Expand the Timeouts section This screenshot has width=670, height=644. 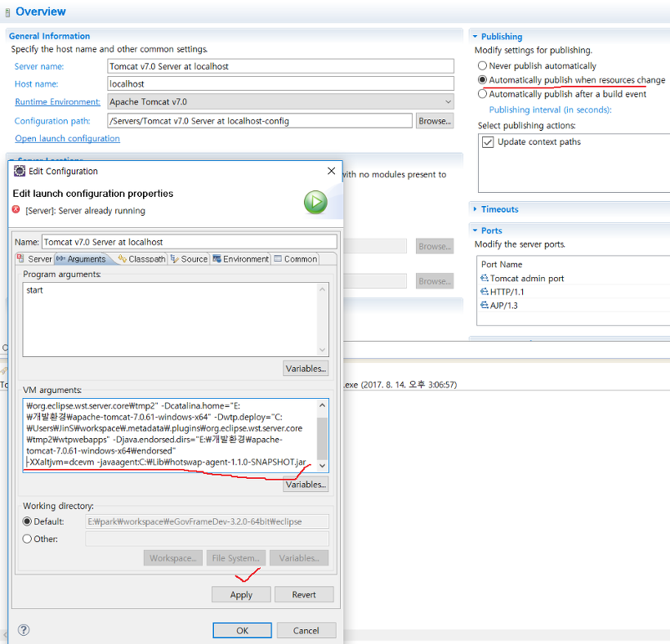pos(475,209)
